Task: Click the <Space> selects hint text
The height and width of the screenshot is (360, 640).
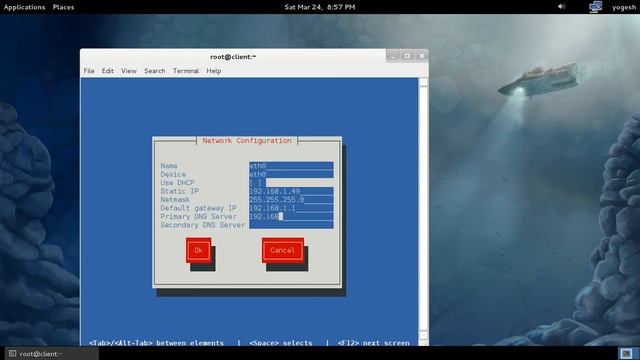Action: pyautogui.click(x=281, y=343)
